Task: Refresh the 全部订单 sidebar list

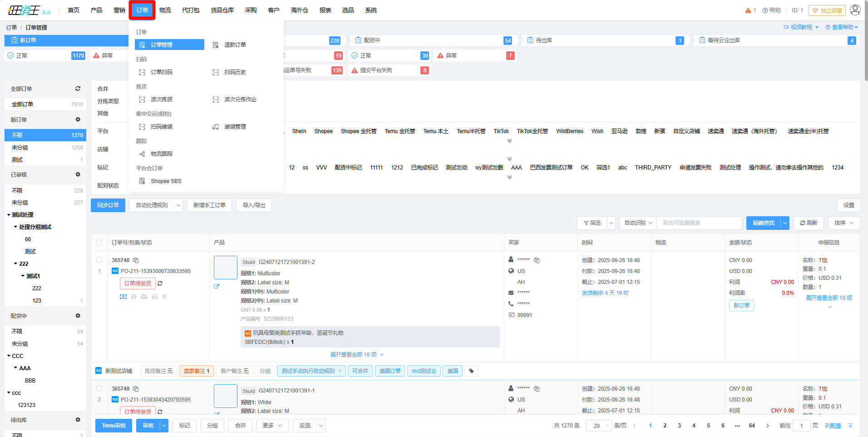Action: click(x=78, y=89)
